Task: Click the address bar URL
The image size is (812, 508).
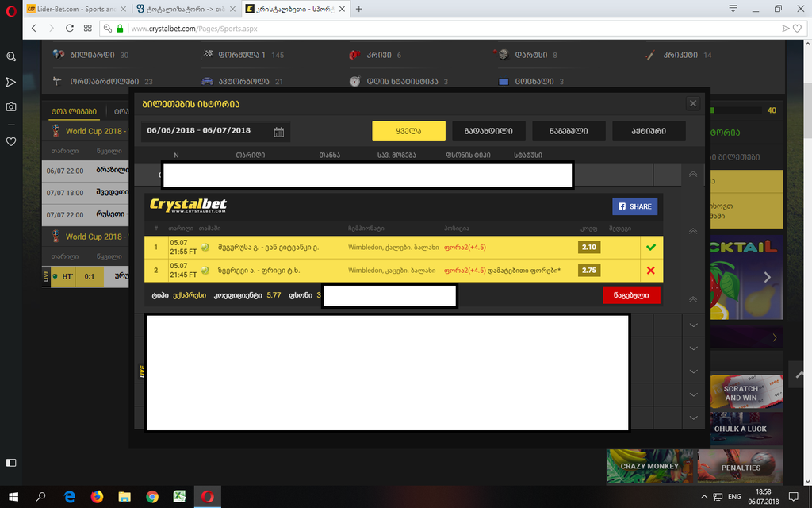Action: [x=194, y=29]
